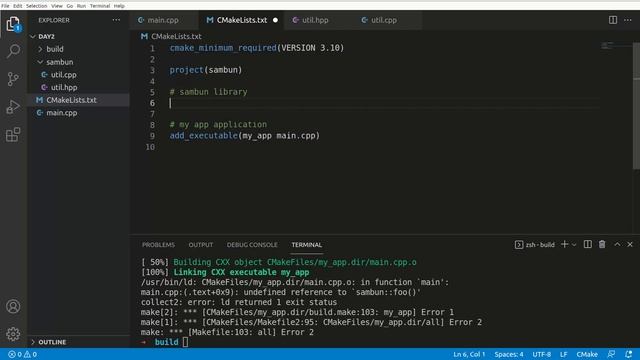Split the editor right
The width and height of the screenshot is (640, 360).
click(x=613, y=20)
